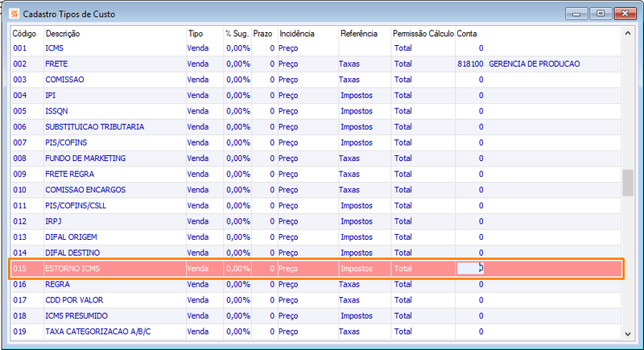Screen dimensions: 644x350
Task: Click the vertical scrollbar thumb
Action: point(628,183)
